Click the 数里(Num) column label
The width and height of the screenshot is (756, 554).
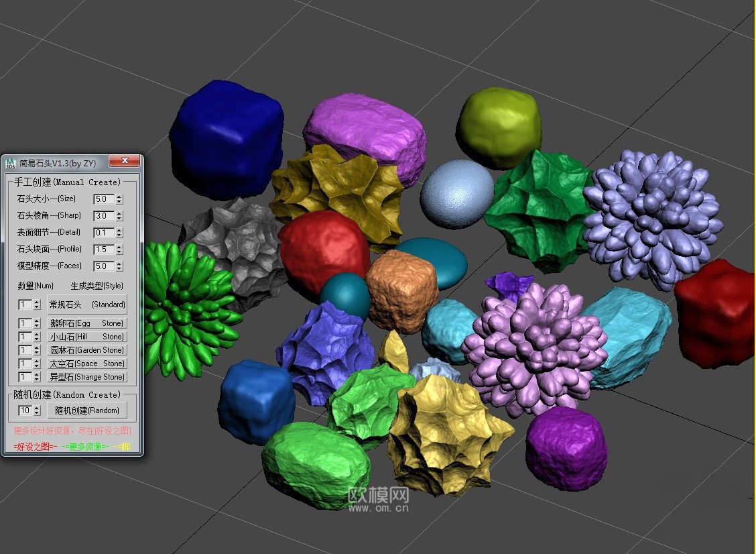click(36, 286)
